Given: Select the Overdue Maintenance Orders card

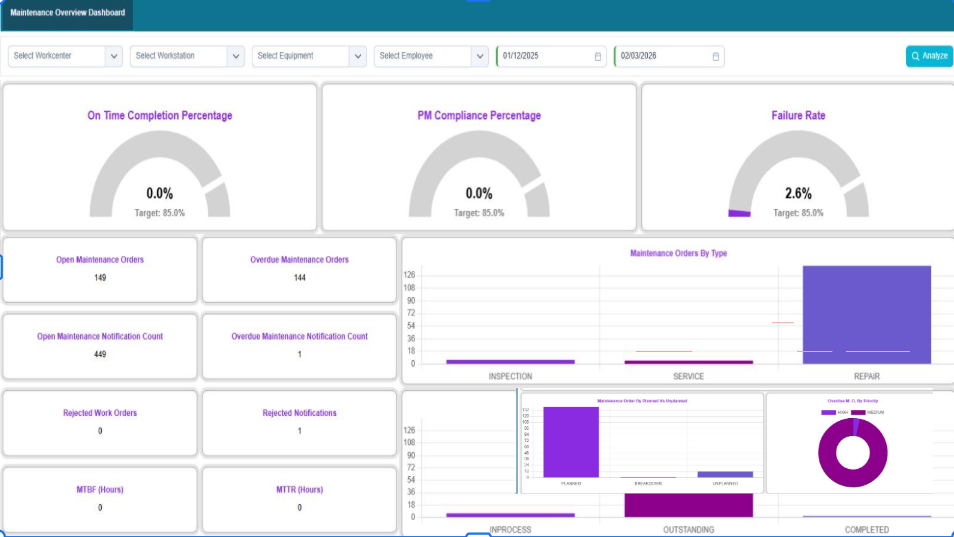Looking at the screenshot, I should (x=299, y=269).
